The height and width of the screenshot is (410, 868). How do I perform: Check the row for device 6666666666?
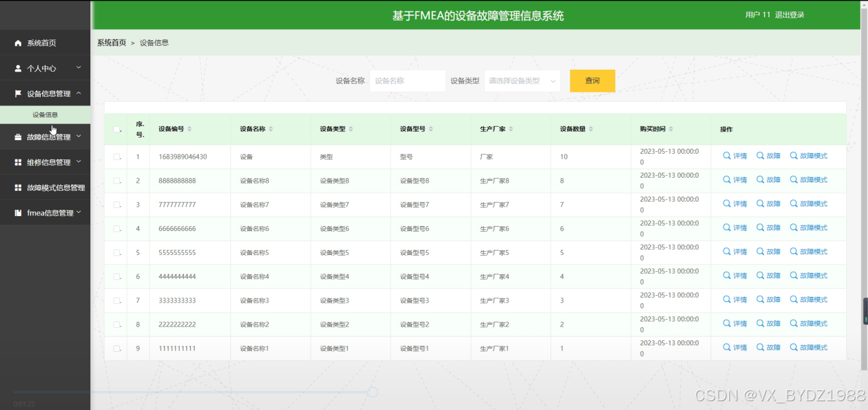pyautogui.click(x=117, y=229)
